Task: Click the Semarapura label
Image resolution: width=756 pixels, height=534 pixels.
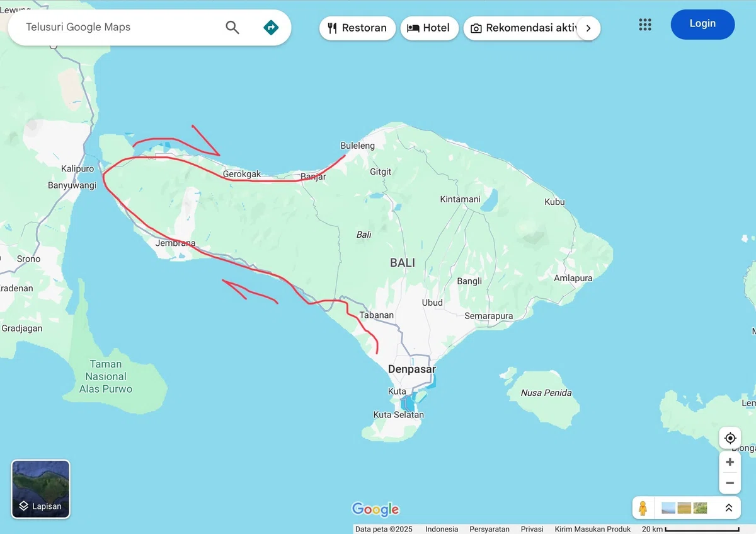Action: (488, 316)
